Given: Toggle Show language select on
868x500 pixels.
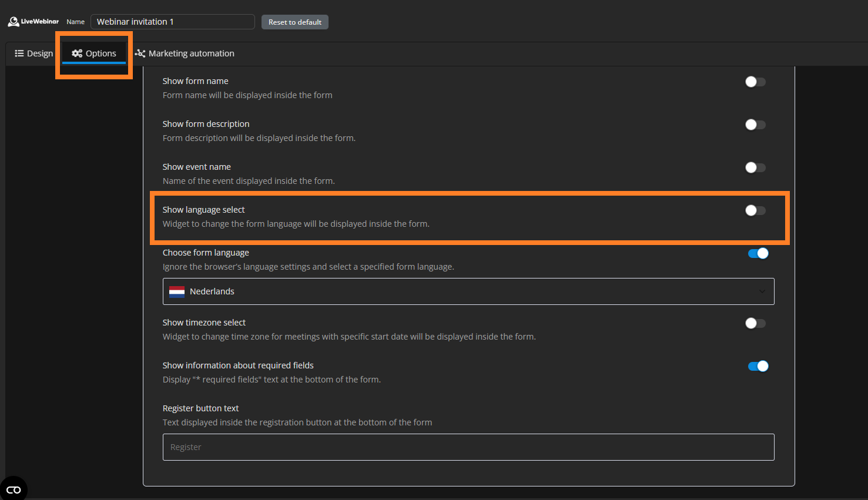Looking at the screenshot, I should [x=755, y=211].
